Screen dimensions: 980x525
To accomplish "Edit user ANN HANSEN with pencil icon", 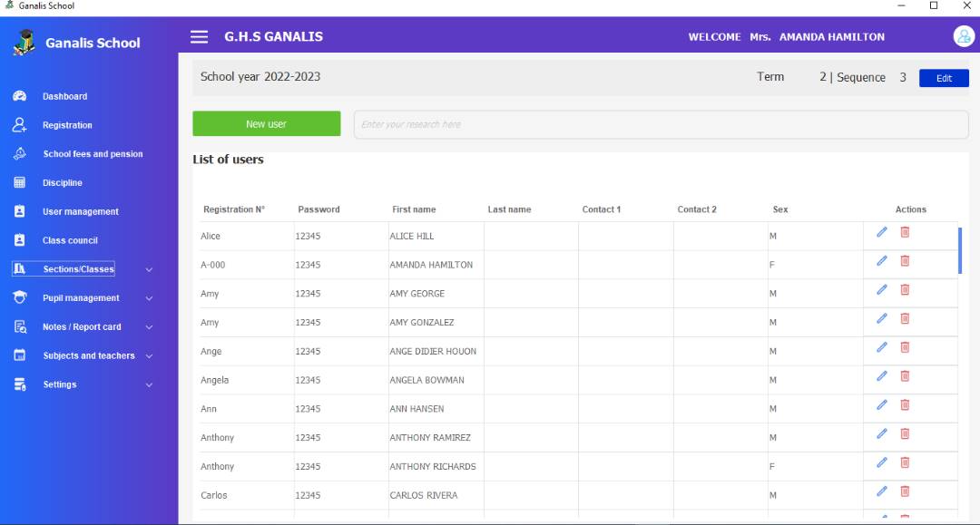I will (882, 404).
